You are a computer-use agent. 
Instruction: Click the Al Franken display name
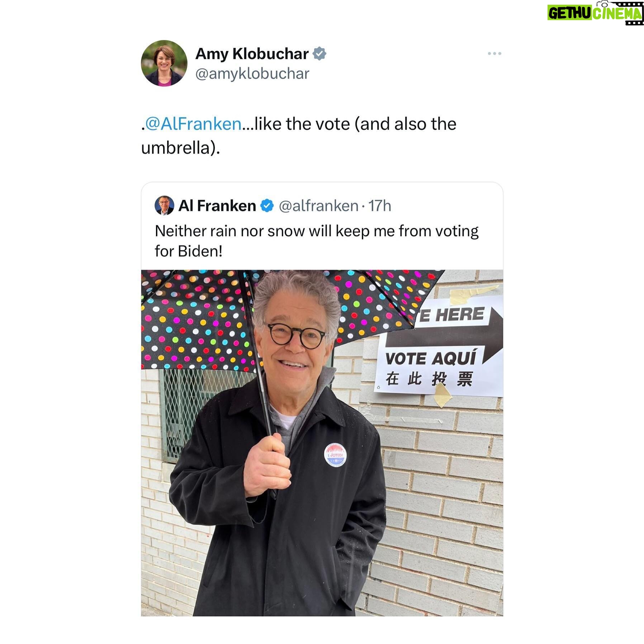point(217,206)
